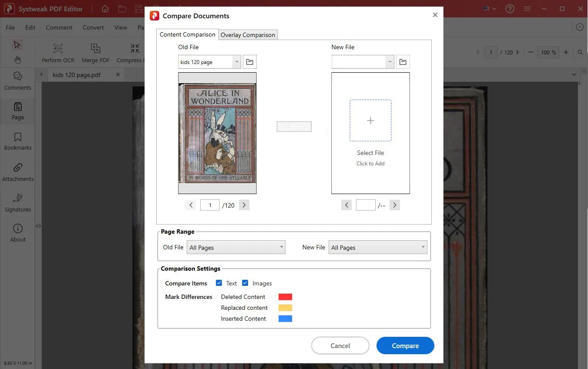This screenshot has height=369, width=588.
Task: Click the plus box to add new file
Action: [x=370, y=121]
